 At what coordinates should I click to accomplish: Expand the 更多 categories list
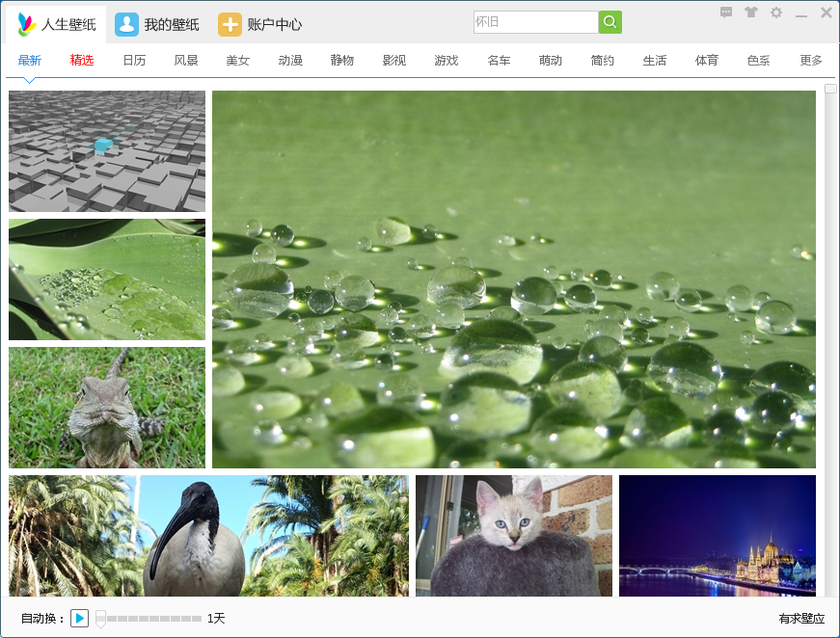(x=811, y=61)
